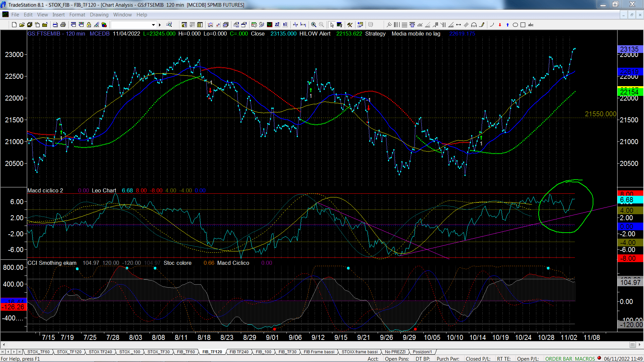Viewport: 644px width, 362px height.
Task: Click the GS:FTSEMIB - 120 min symbol label
Action: point(56,34)
